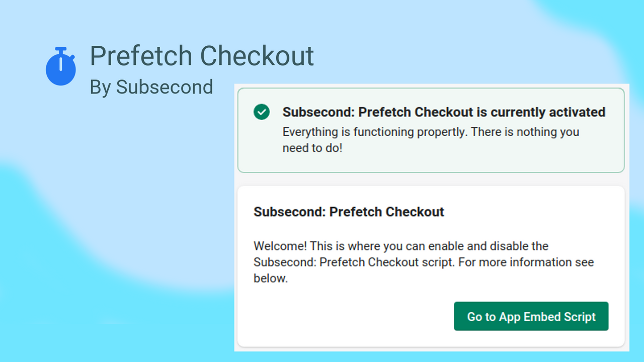Click the white settings card background
The width and height of the screenshot is (644, 362).
click(431, 266)
